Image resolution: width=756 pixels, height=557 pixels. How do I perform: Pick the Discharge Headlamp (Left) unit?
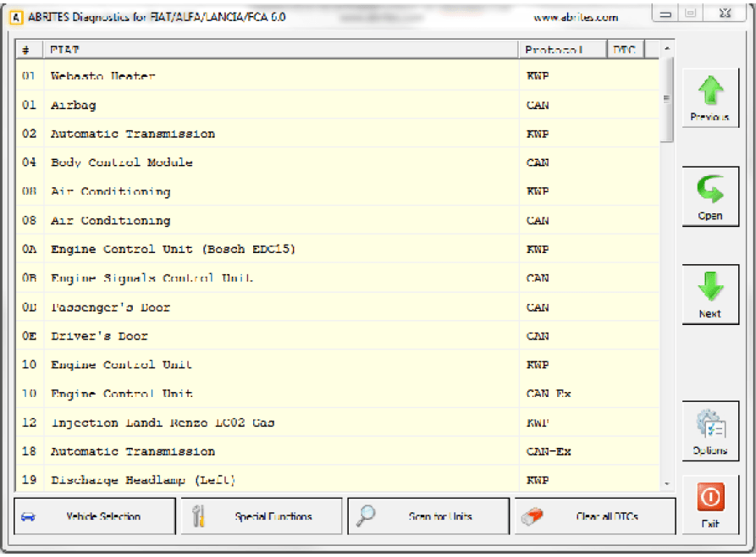[142, 480]
